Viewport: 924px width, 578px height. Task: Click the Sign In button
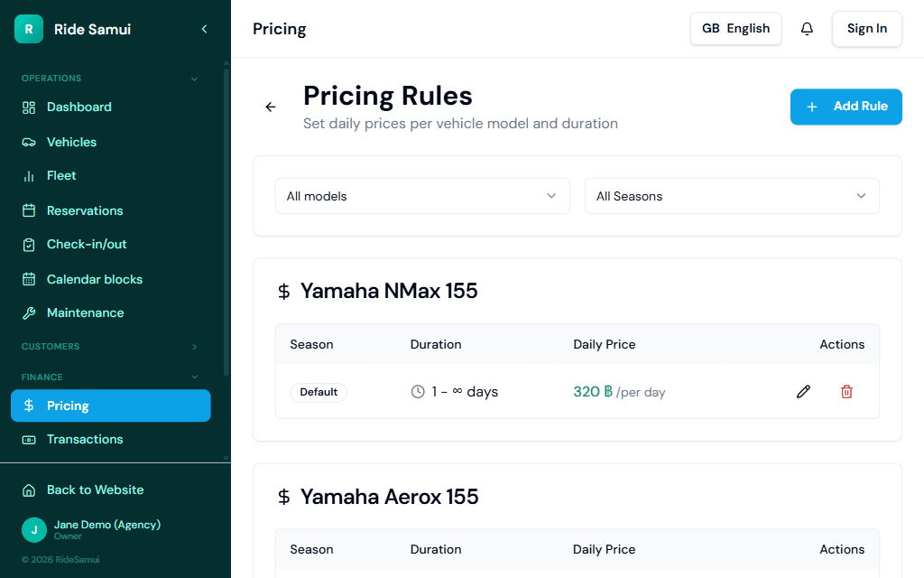point(867,29)
